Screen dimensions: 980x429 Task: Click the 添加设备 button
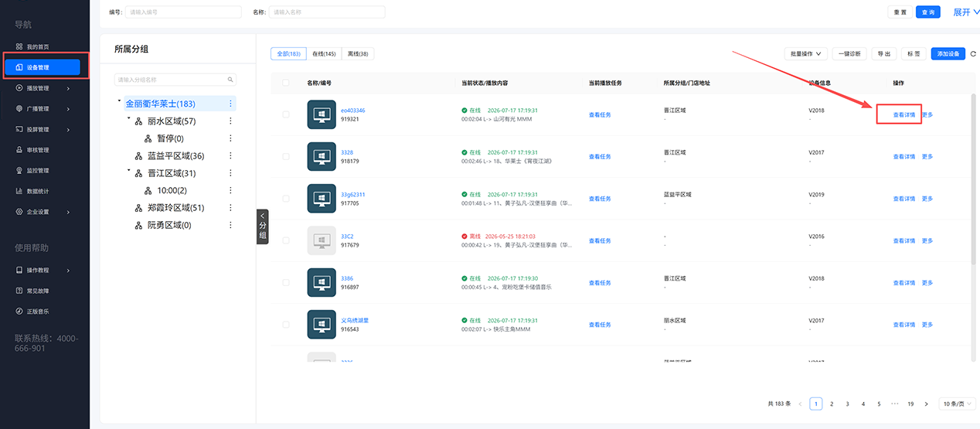pos(948,53)
